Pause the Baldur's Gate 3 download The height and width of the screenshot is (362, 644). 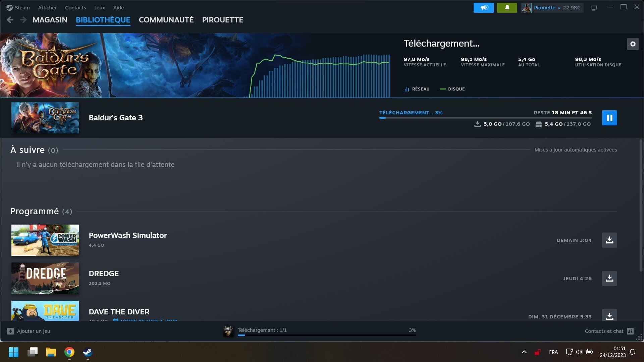tap(609, 118)
